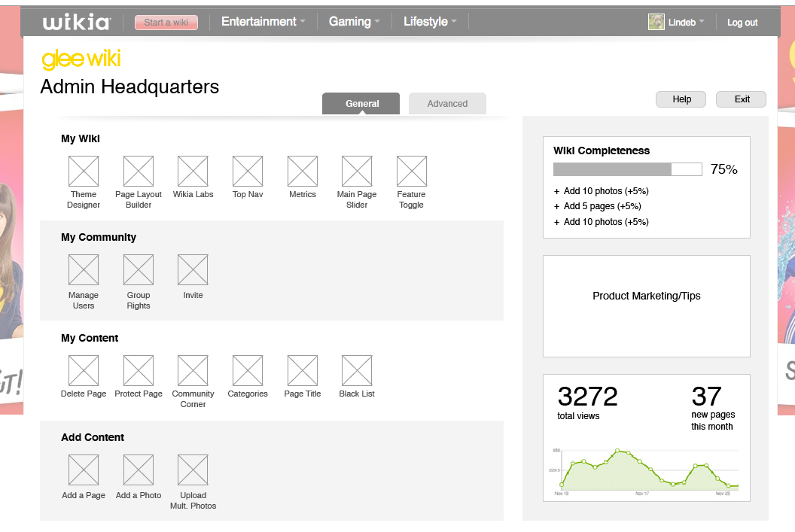Click the 37 new pages figure
Viewport: 795px width, 532px height.
click(706, 397)
